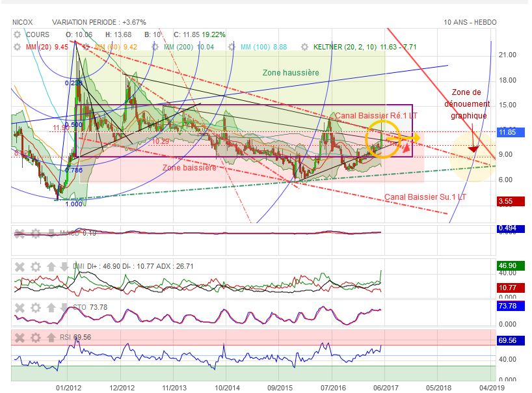Open the MACD indicator settings gear
532x393 pixels.
(x=36, y=233)
